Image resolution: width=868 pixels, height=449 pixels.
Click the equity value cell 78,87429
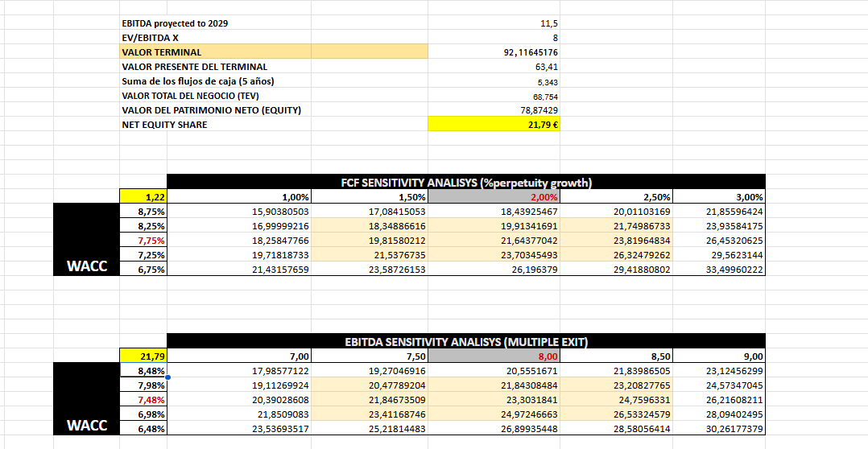point(494,110)
